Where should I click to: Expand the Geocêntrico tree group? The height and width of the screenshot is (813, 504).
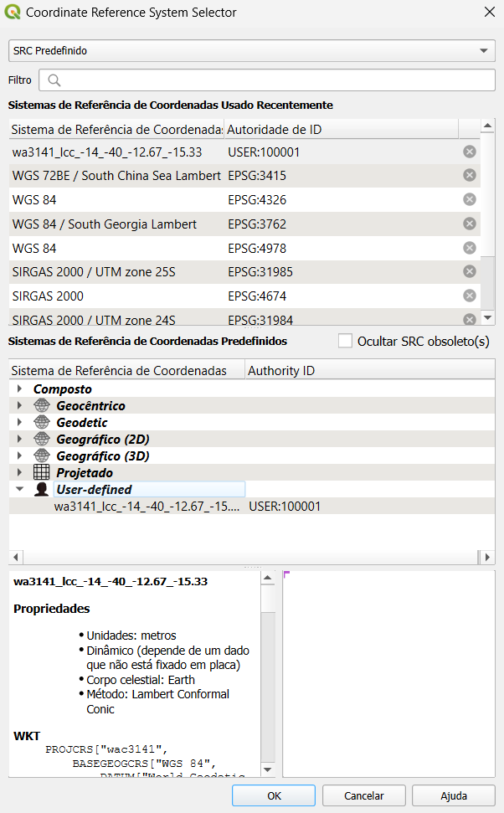coord(20,405)
